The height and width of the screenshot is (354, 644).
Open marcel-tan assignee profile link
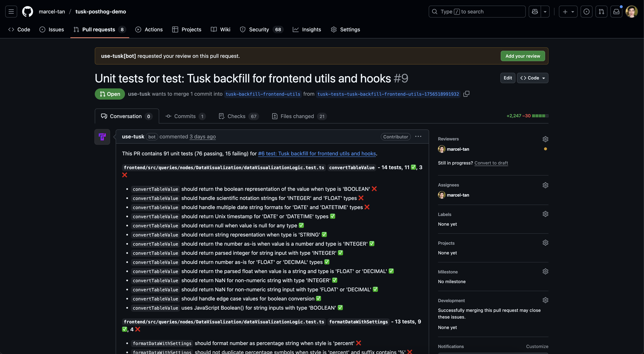(458, 195)
